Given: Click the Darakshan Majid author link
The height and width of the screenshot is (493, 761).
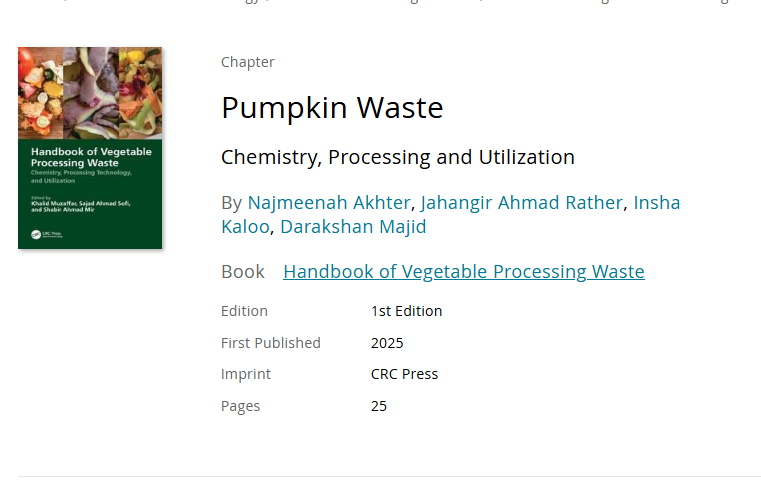Looking at the screenshot, I should 353,227.
